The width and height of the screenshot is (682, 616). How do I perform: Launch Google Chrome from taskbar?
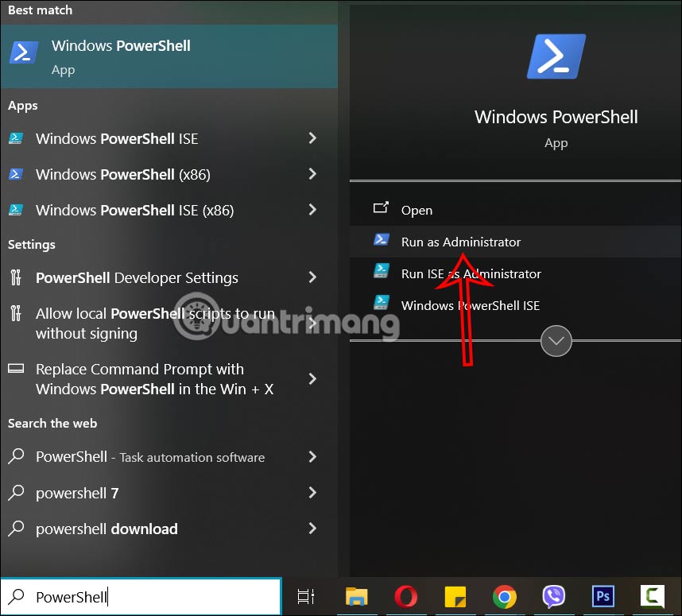pyautogui.click(x=505, y=596)
